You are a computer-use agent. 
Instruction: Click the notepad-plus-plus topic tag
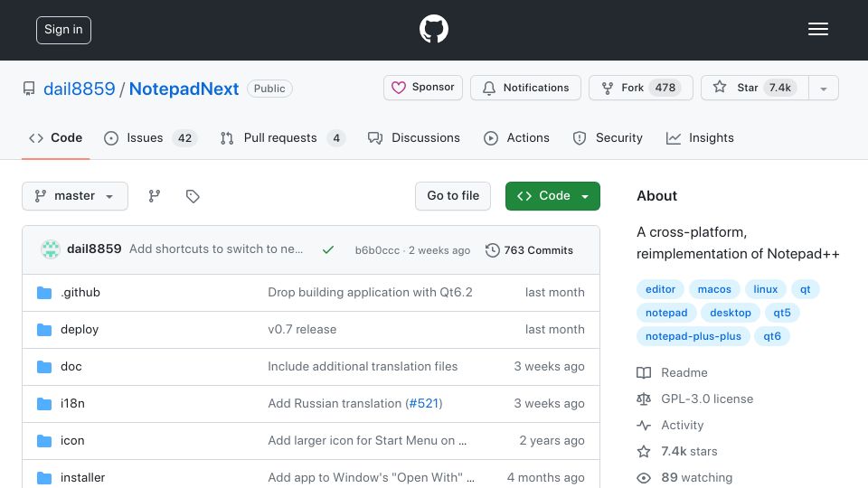[693, 336]
